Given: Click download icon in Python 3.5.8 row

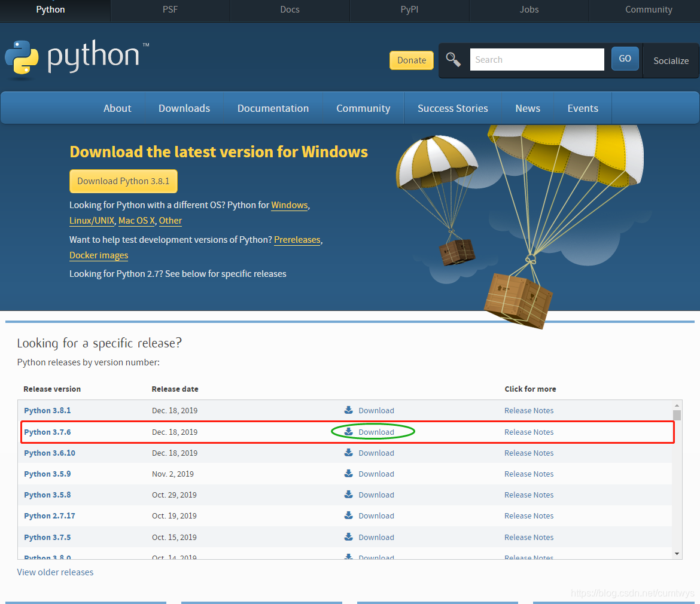Looking at the screenshot, I should [349, 494].
